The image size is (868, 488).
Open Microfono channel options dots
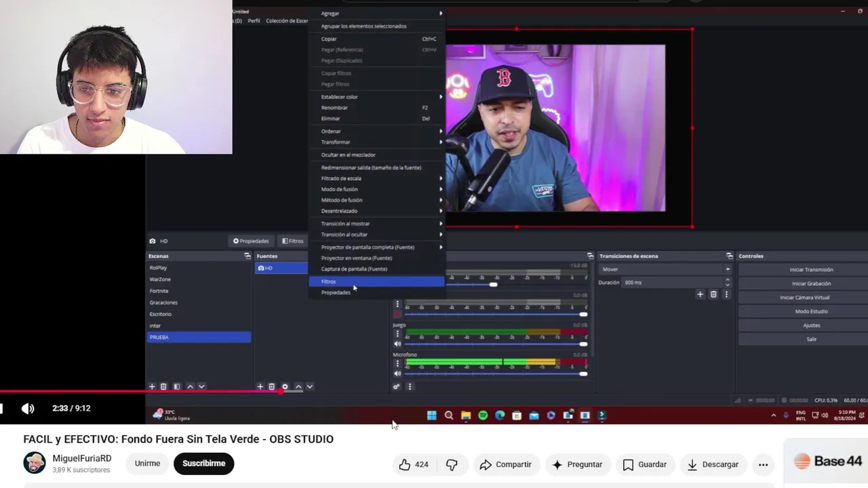click(x=397, y=363)
